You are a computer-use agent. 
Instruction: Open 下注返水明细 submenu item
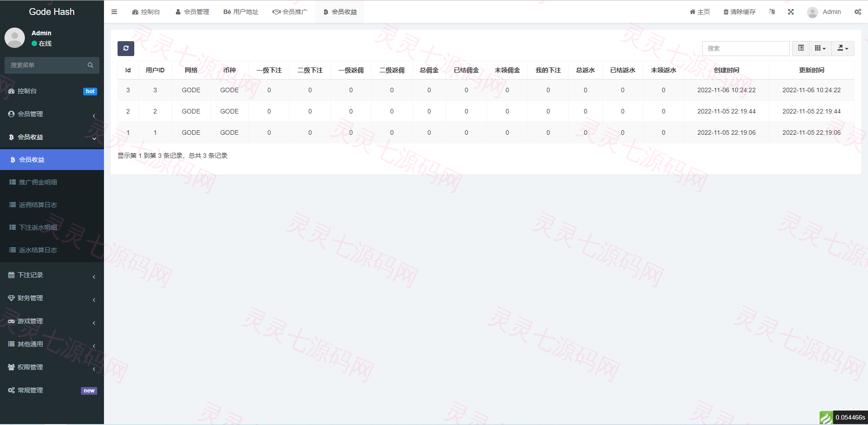[x=52, y=227]
